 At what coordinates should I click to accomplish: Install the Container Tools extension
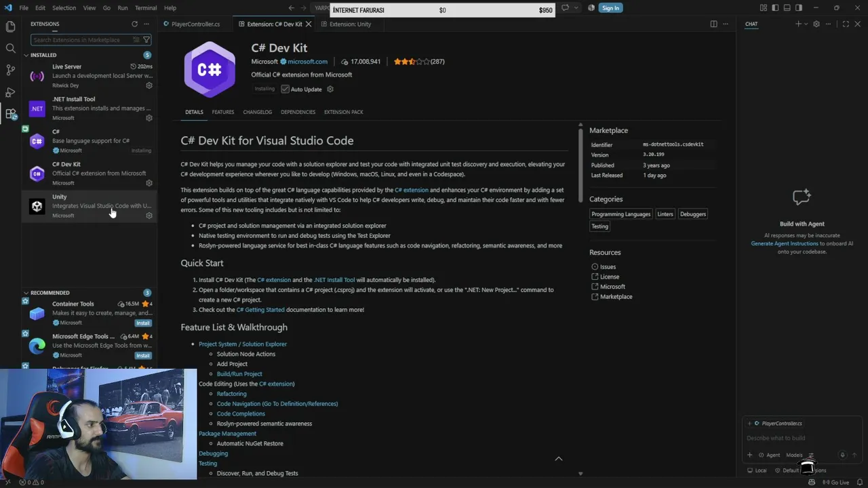click(143, 323)
